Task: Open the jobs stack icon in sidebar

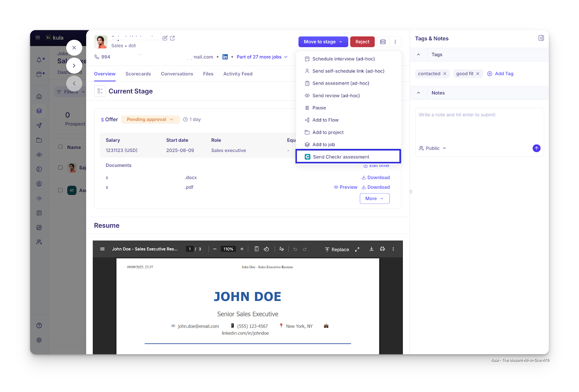Action: [x=39, y=111]
